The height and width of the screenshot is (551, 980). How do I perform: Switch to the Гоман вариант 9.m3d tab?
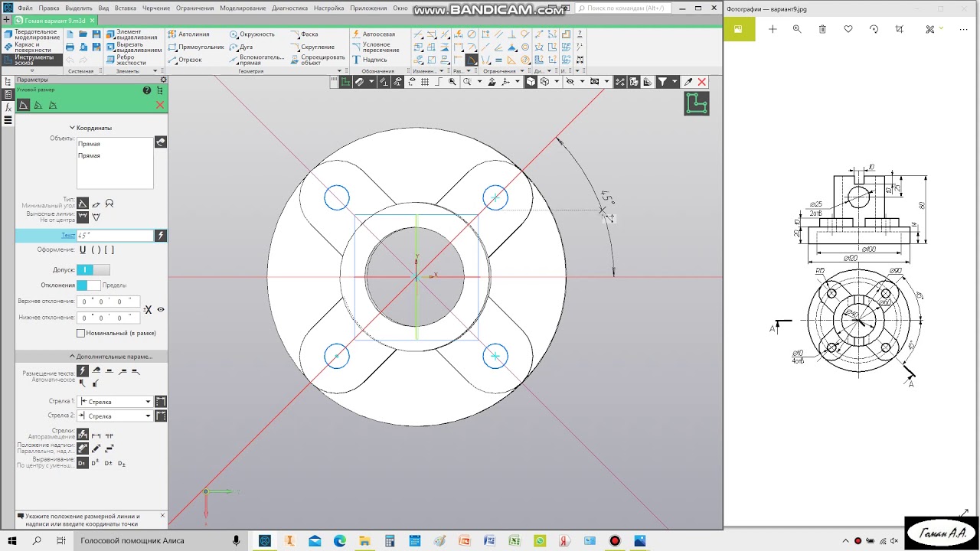[55, 21]
